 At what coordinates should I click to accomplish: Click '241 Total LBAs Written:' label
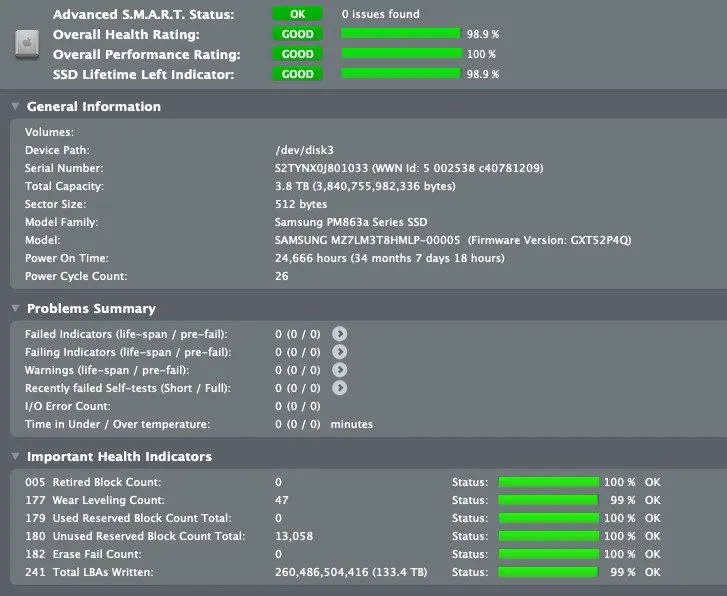[x=89, y=572]
